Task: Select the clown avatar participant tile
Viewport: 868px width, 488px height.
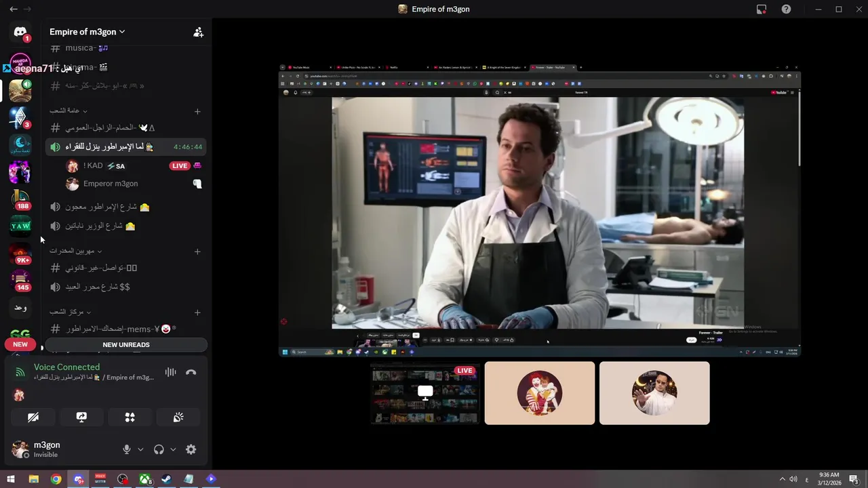Action: click(x=540, y=393)
